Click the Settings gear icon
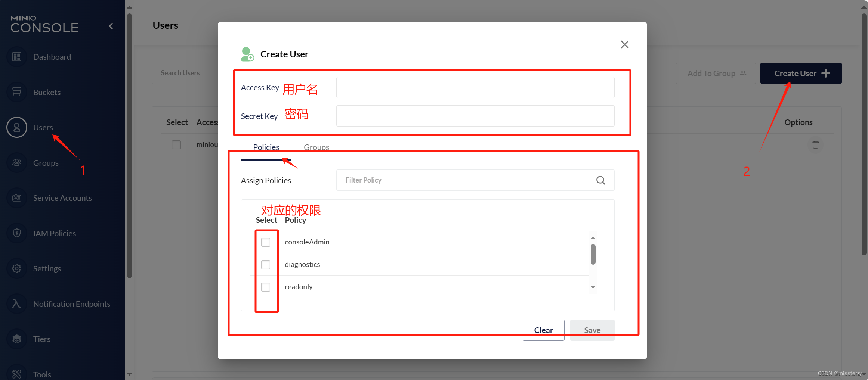 [x=16, y=268]
